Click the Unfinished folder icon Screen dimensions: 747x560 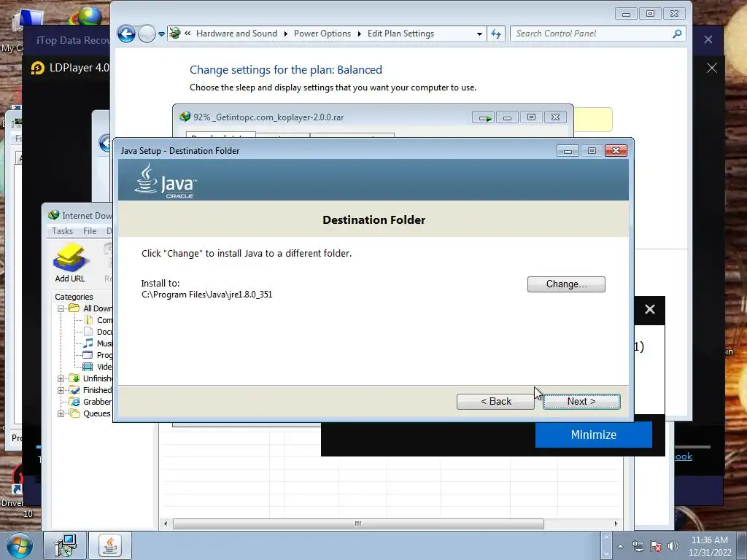[74, 378]
